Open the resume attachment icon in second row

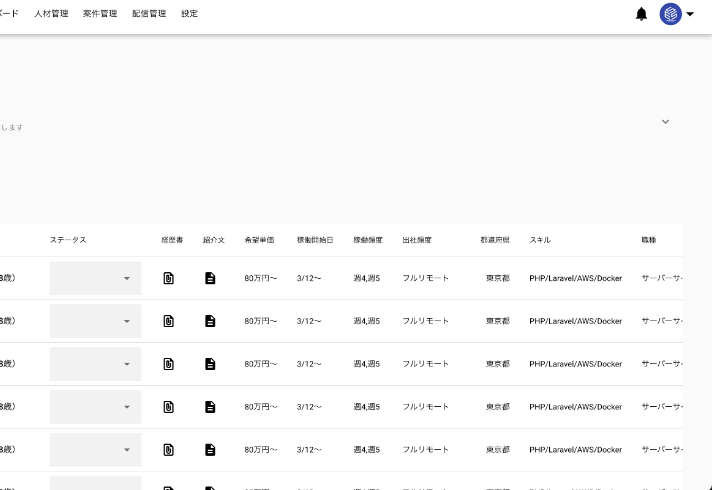click(168, 321)
